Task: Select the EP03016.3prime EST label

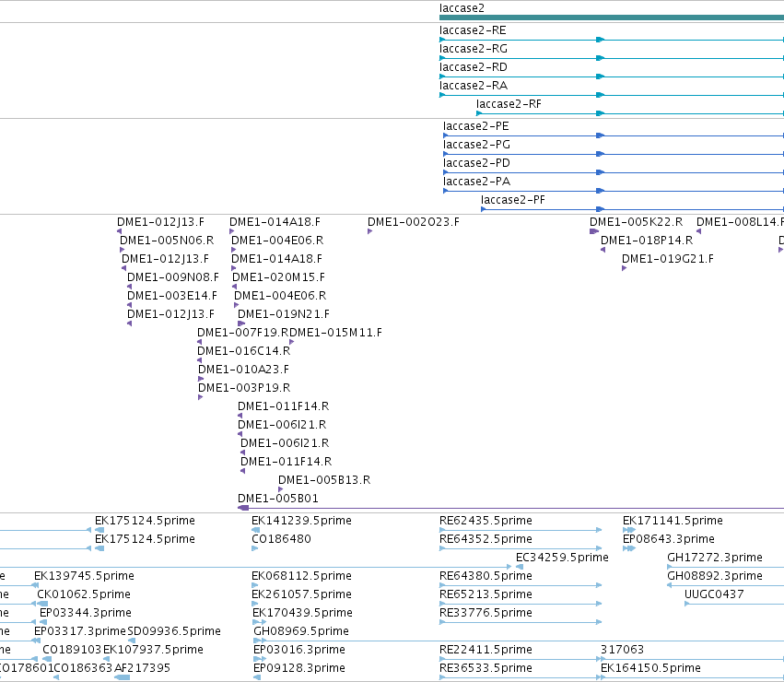Action: click(299, 650)
